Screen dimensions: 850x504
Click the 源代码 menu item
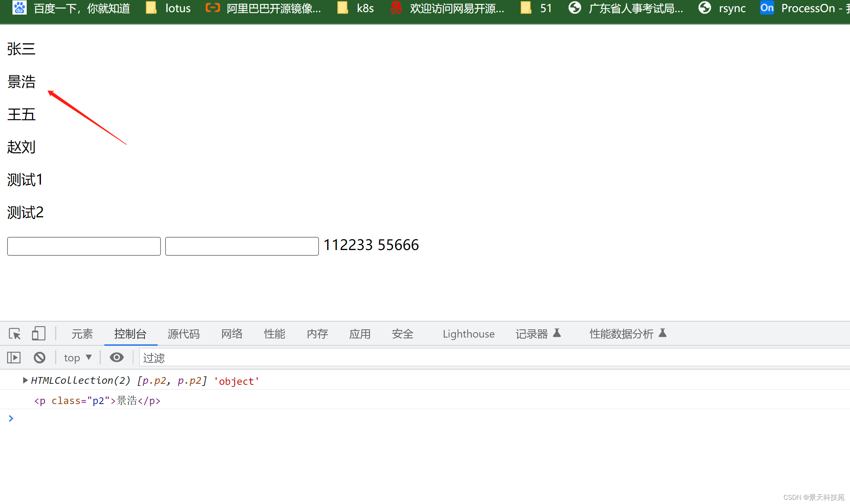(184, 334)
